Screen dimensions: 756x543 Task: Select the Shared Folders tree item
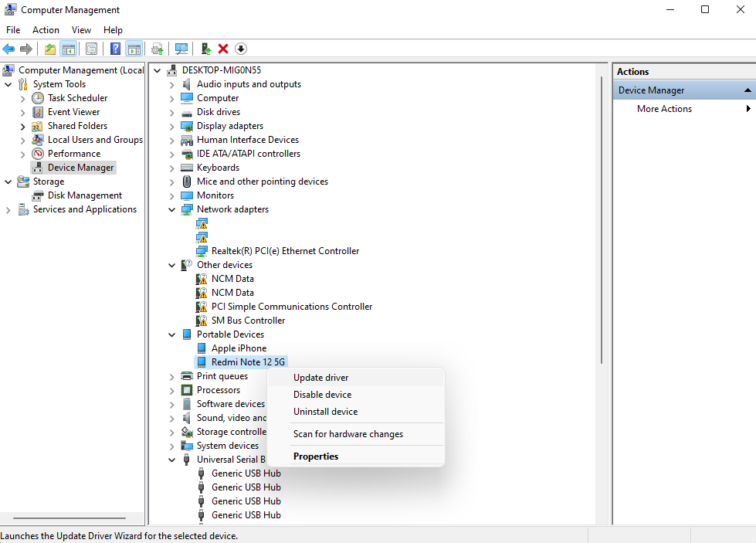78,126
